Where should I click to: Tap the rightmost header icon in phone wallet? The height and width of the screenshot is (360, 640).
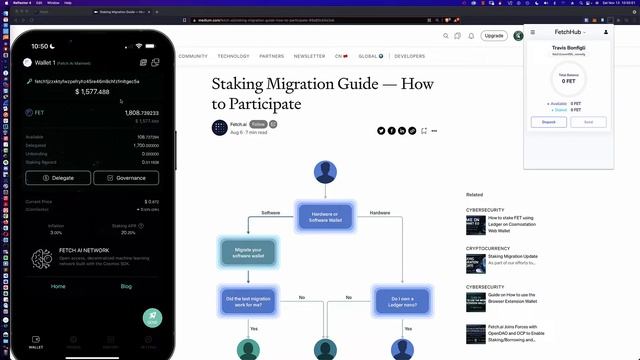click(155, 62)
